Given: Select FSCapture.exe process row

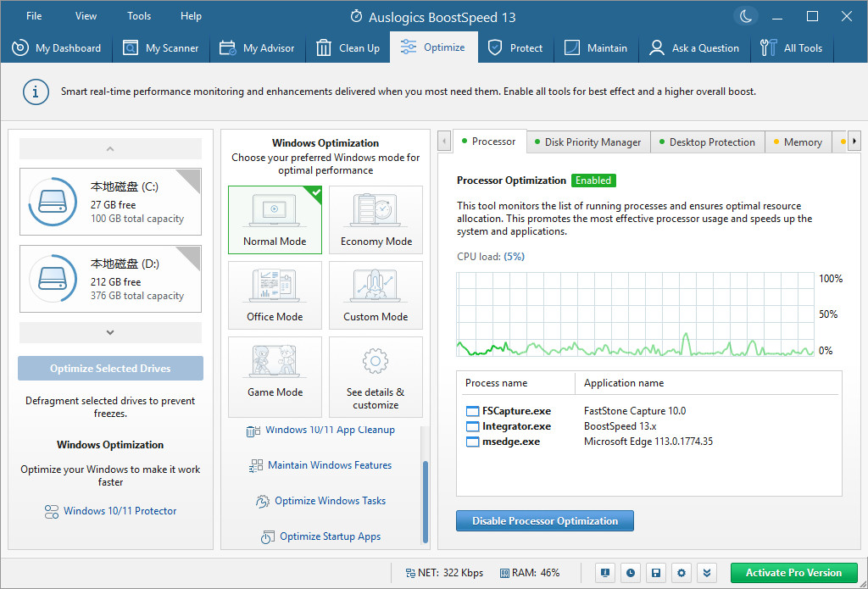Looking at the screenshot, I should point(649,411).
